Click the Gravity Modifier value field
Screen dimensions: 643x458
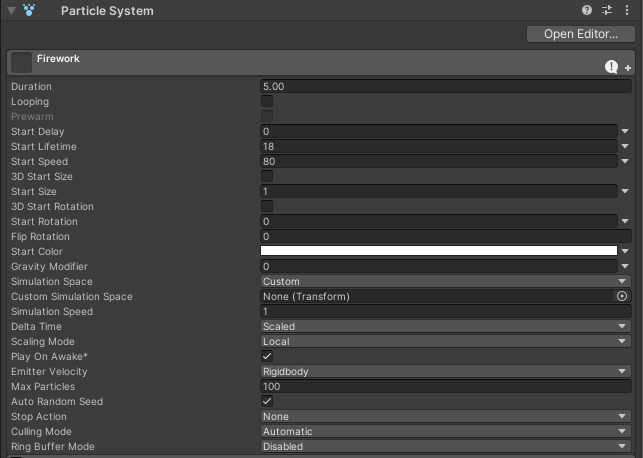(x=439, y=266)
